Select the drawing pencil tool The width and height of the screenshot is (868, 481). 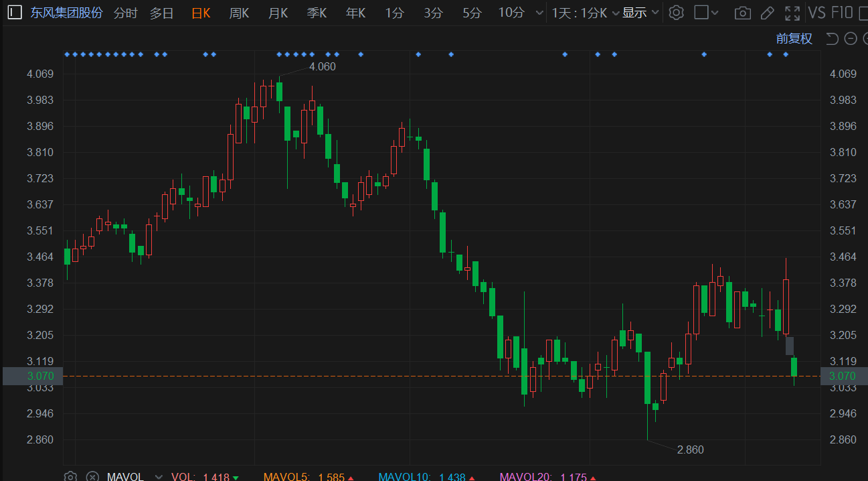767,12
